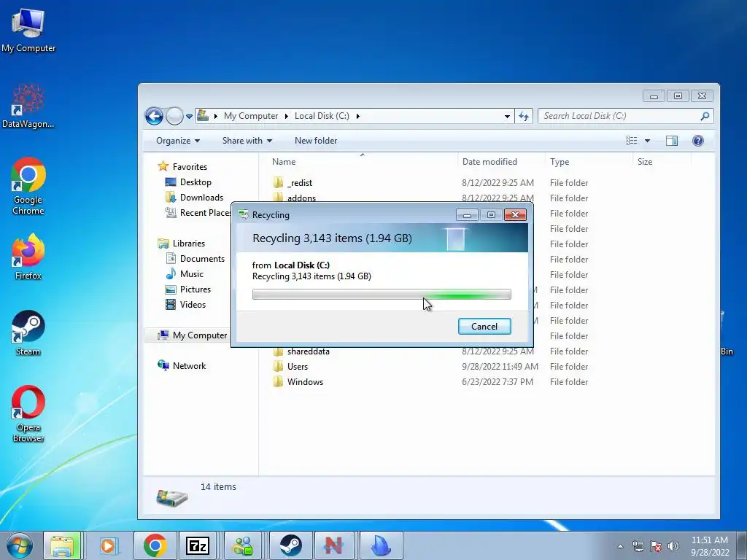Select Network in navigation pane
Image resolution: width=747 pixels, height=560 pixels.
182,366
